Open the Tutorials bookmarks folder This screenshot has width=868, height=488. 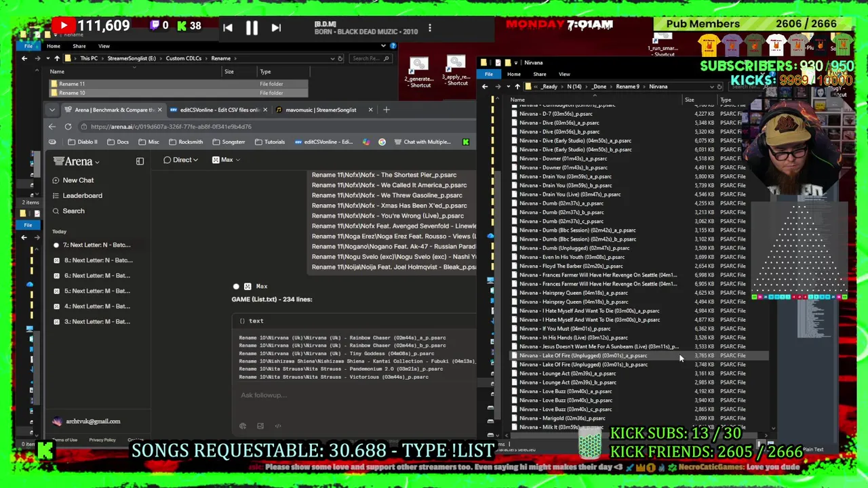coord(270,142)
